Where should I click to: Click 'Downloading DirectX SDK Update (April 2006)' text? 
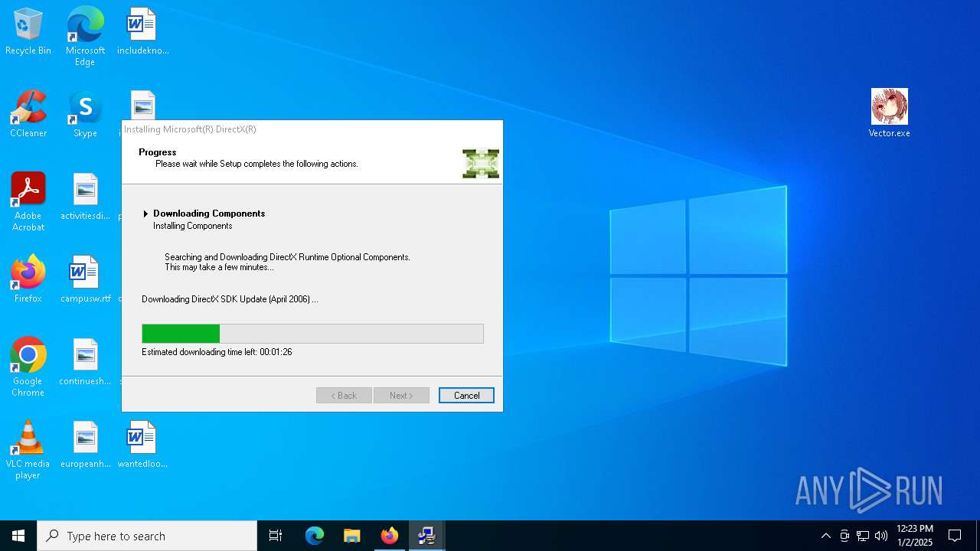[x=230, y=299]
